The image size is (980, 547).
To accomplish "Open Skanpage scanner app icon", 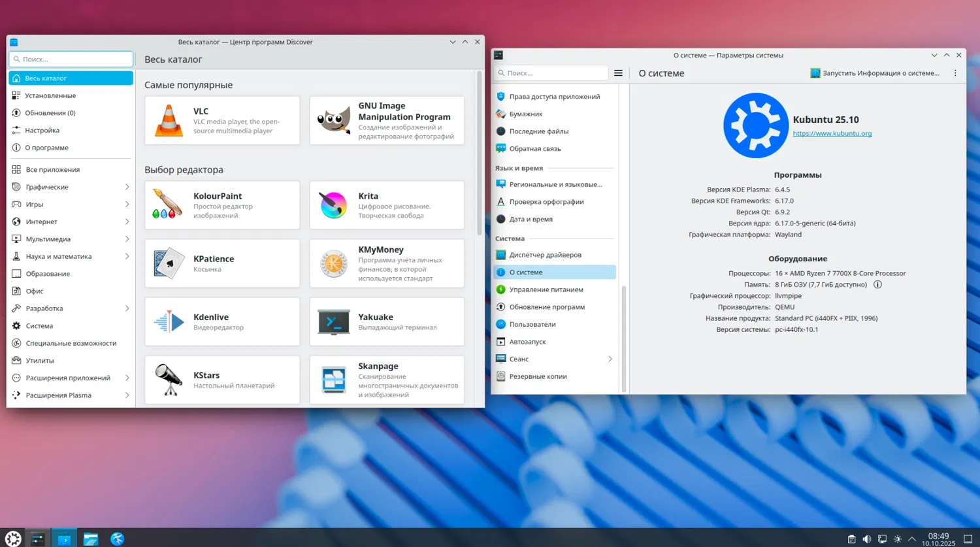I will pyautogui.click(x=333, y=380).
